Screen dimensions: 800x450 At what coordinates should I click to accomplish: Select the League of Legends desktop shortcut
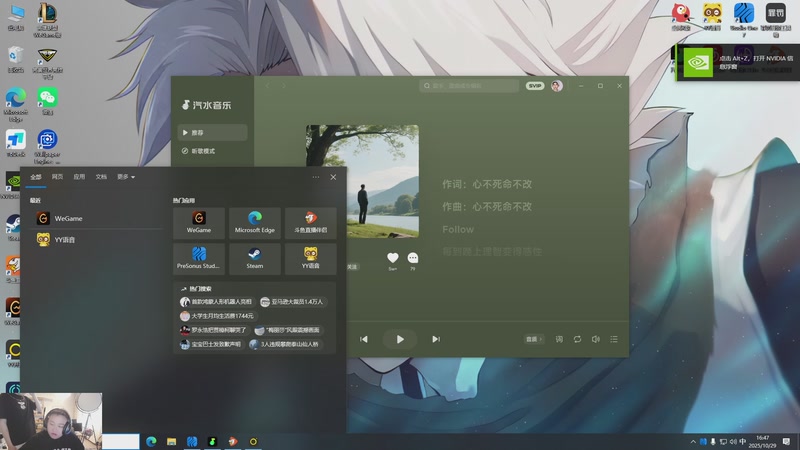coord(47,20)
